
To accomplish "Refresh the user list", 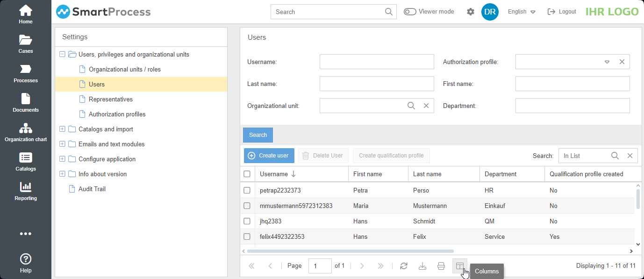I will [404, 266].
